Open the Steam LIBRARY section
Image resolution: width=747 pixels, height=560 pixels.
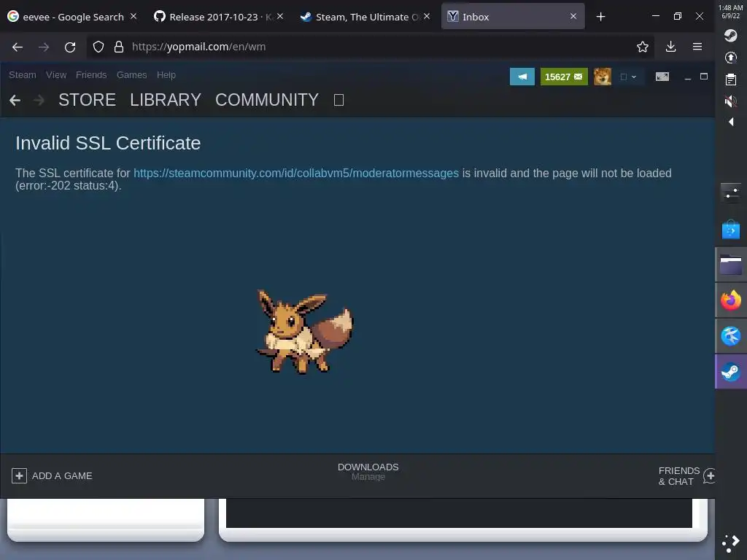click(x=166, y=100)
